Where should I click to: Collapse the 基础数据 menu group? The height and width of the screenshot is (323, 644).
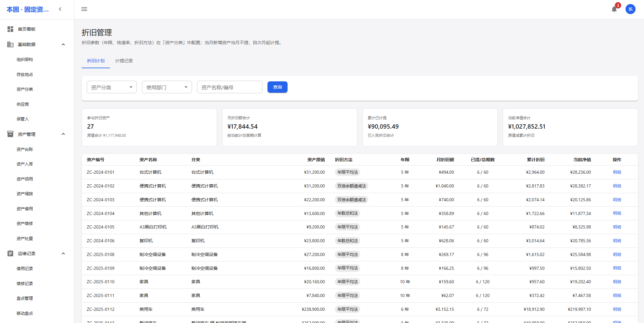(63, 44)
